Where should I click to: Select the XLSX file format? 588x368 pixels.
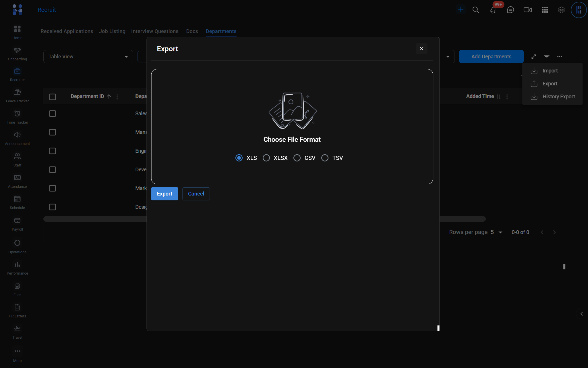coord(266,158)
